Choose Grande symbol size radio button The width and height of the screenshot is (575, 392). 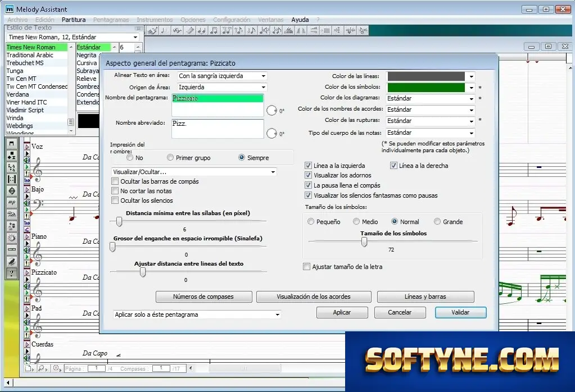[437, 222]
